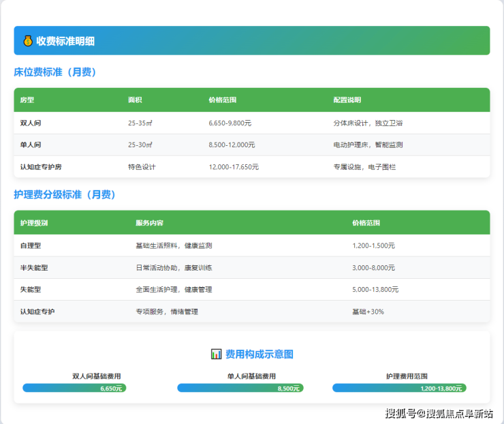The height and width of the screenshot is (424, 504).
Task: Click the 失能型 price 5,000-13,800元
Action: pyautogui.click(x=375, y=290)
